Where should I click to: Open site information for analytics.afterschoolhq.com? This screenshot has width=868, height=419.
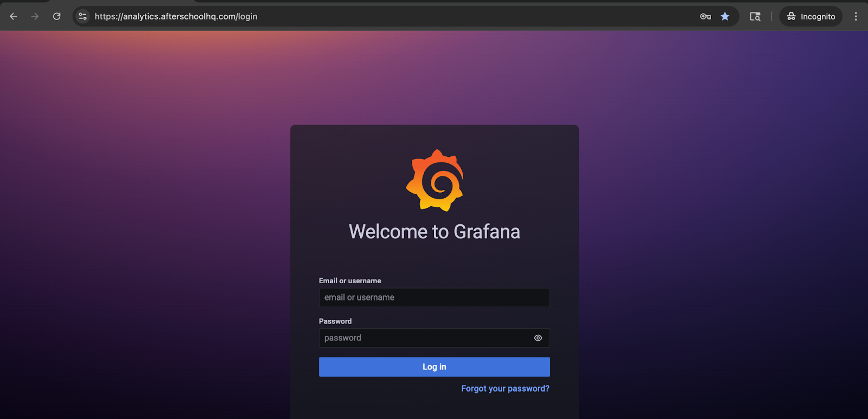pos(83,16)
